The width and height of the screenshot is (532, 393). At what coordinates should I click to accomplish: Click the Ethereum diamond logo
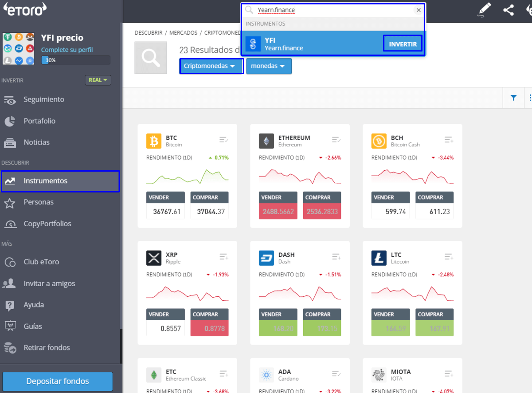click(266, 141)
